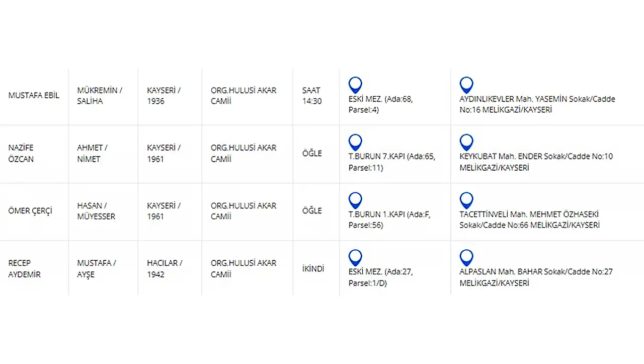Screen dimensions: 644x364
Task: Click SAAT 14:30 time cell
Action: tap(312, 96)
